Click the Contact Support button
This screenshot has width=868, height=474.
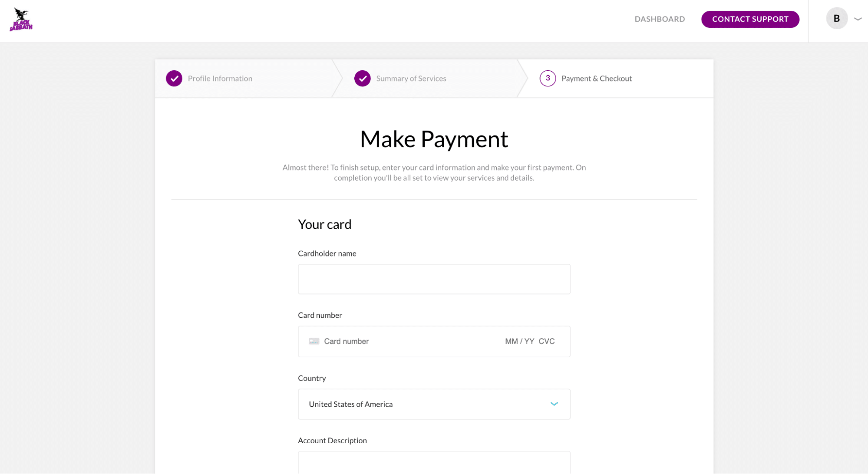click(750, 19)
